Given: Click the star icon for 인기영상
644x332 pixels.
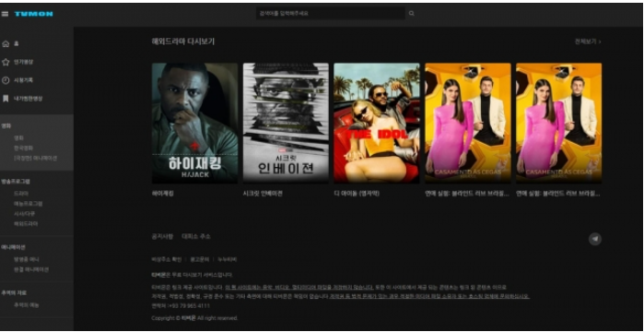Looking at the screenshot, I should click(6, 62).
